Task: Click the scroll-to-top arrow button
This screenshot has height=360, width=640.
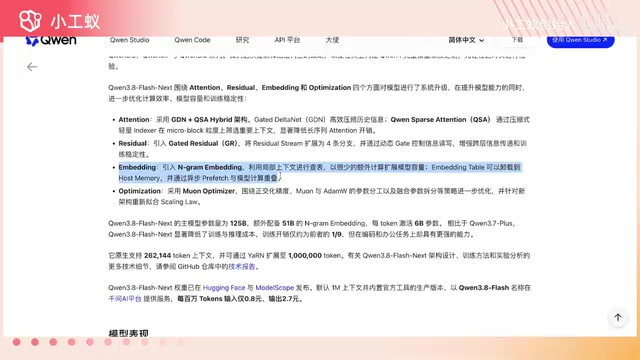Action: tap(618, 318)
